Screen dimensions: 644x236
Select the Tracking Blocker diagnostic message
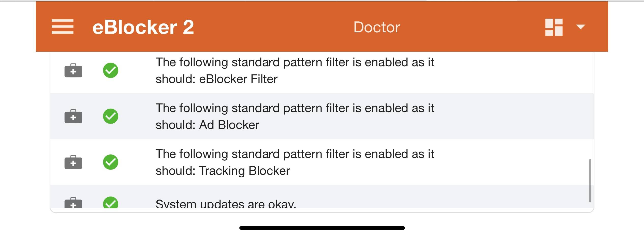point(295,162)
